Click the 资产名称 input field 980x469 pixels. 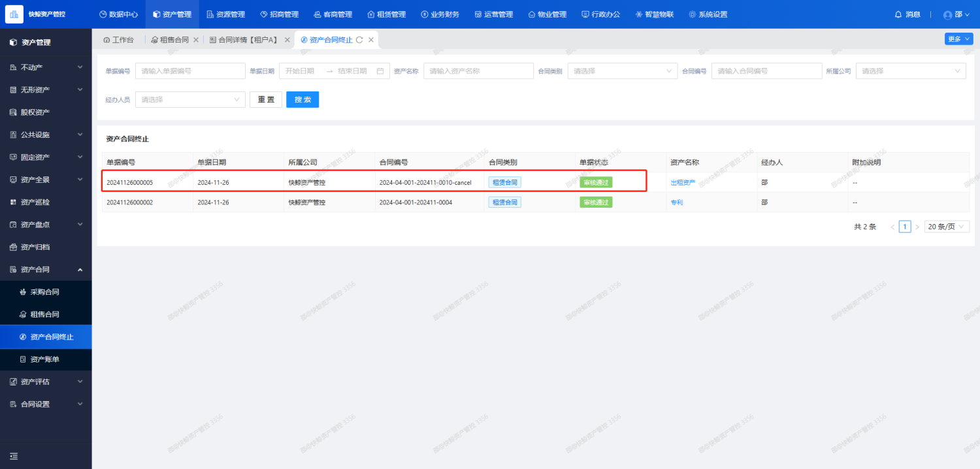tap(478, 71)
